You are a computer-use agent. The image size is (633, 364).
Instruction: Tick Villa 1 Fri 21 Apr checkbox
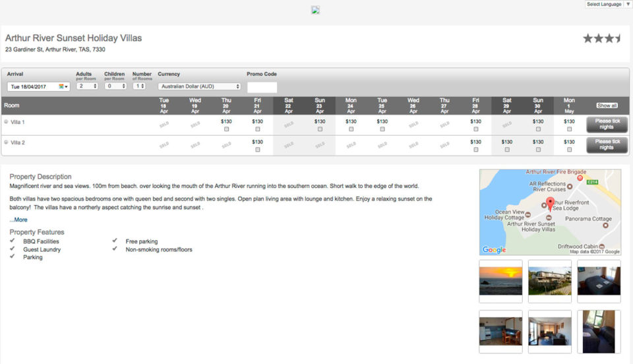tap(258, 129)
